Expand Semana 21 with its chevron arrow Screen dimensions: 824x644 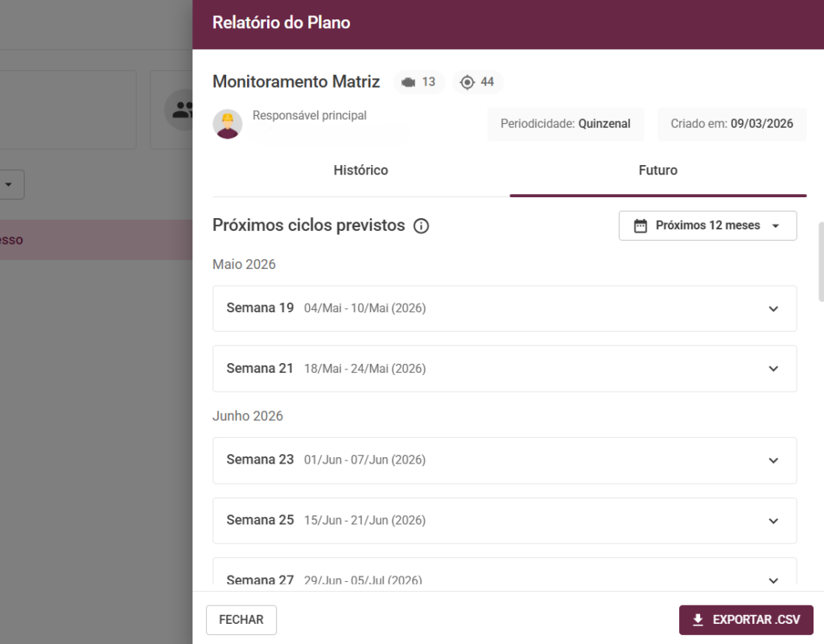(x=773, y=369)
